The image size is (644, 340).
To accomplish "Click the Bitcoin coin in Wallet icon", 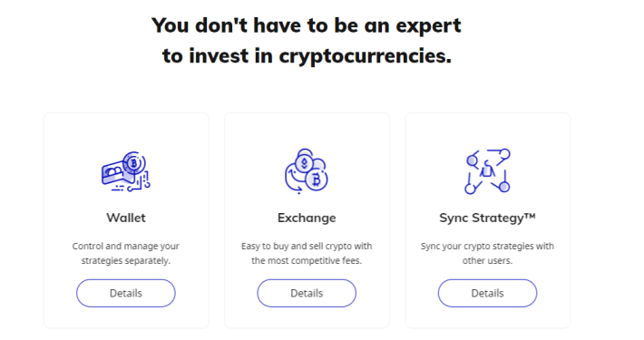I will coord(133,163).
